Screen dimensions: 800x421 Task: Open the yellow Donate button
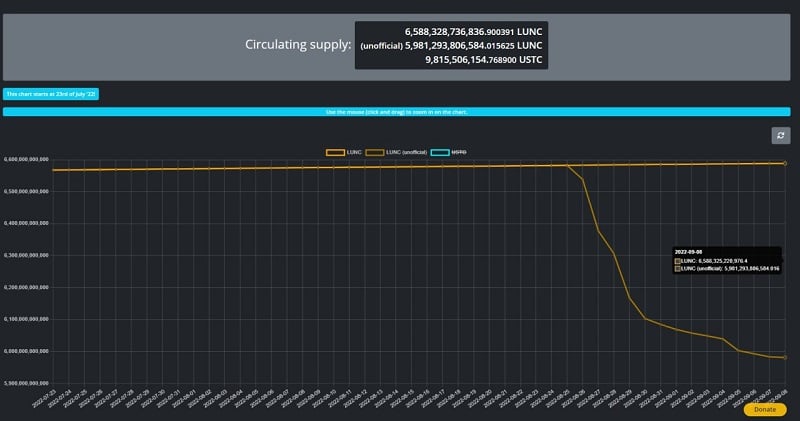764,409
